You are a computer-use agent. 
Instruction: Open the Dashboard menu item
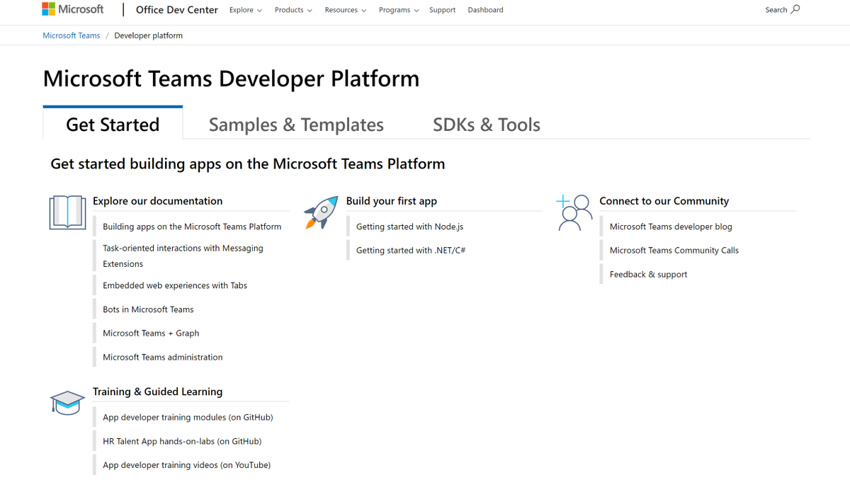(486, 10)
